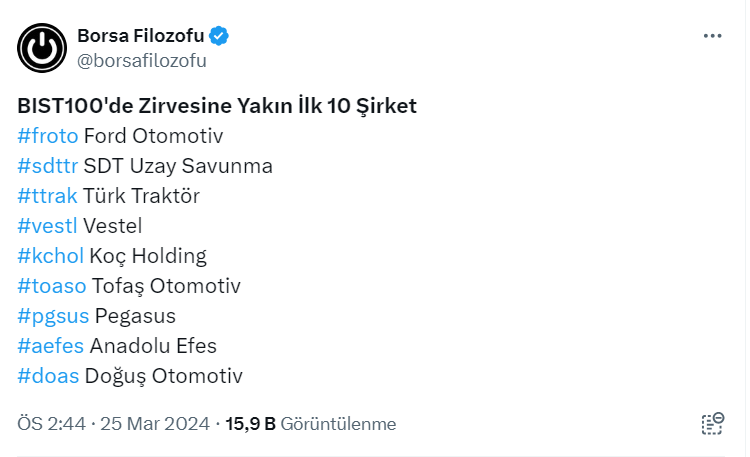Click the post analytics icon at bottom right

pos(712,424)
